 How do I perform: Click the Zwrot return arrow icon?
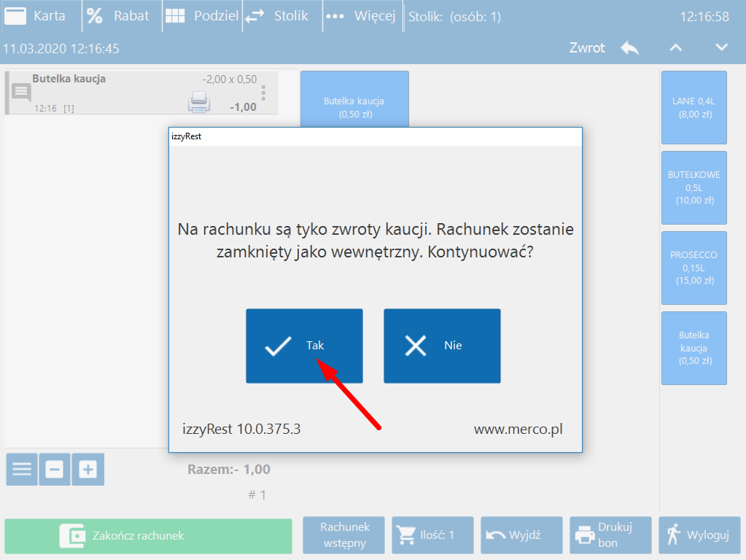(x=629, y=48)
